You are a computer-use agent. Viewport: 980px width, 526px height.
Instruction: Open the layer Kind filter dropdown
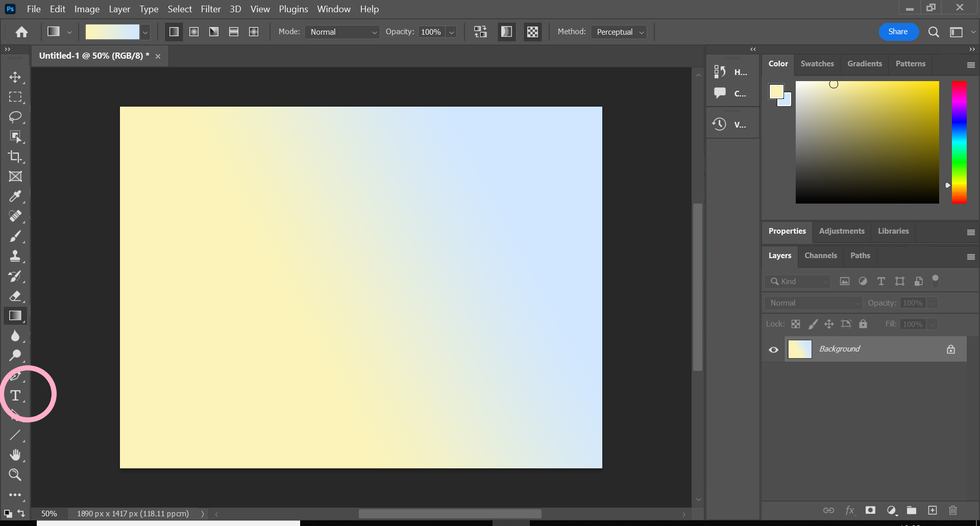798,282
